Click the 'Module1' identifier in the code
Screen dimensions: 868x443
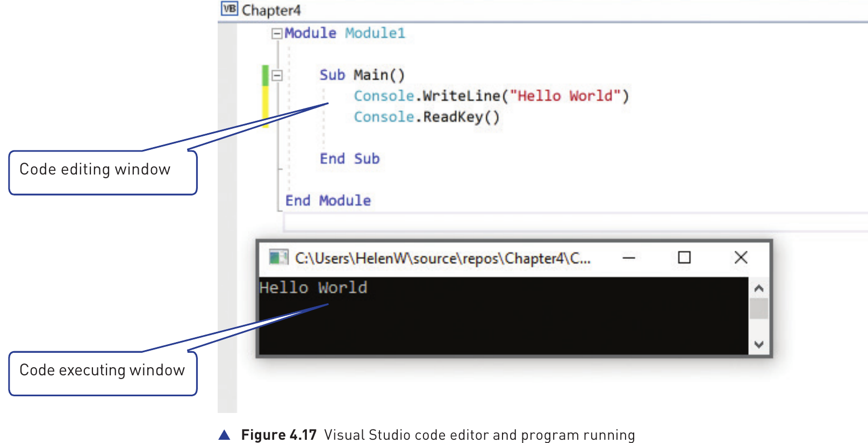[375, 33]
